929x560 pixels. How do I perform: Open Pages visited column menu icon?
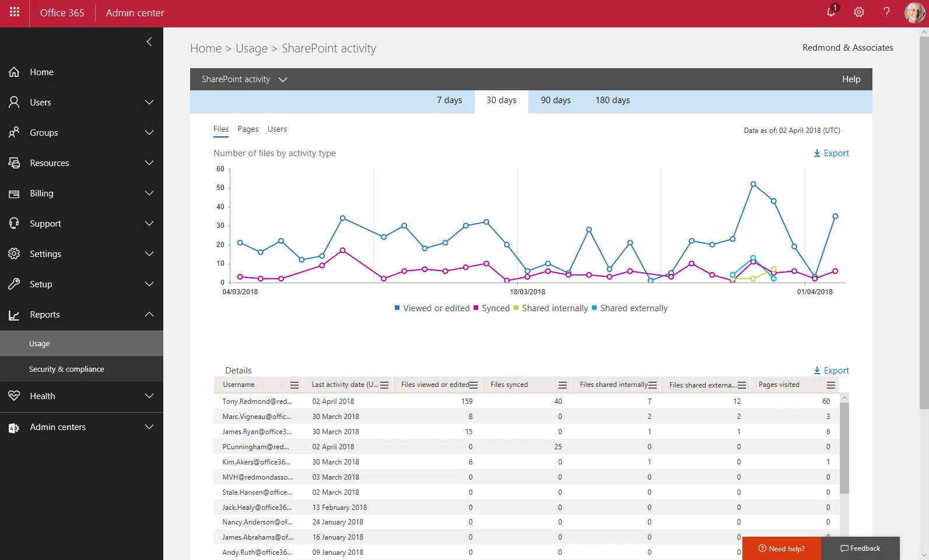click(x=831, y=385)
